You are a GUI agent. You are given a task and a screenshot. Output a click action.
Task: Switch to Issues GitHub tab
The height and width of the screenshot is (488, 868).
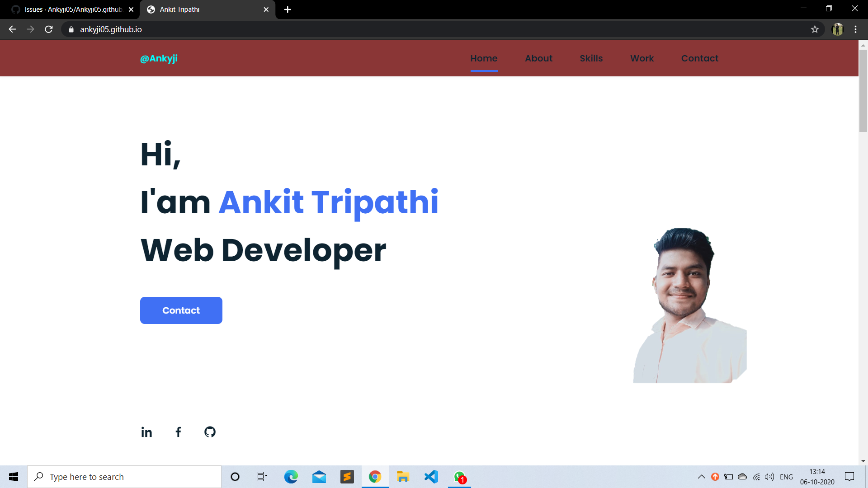(72, 9)
